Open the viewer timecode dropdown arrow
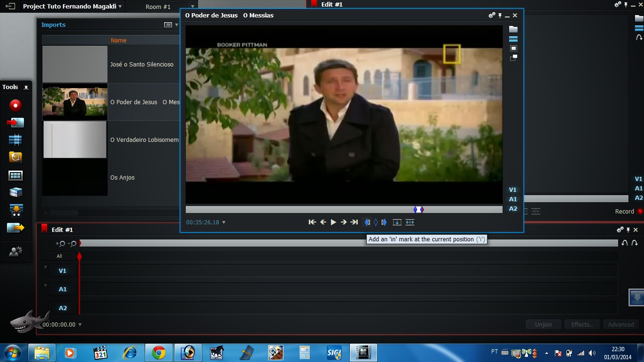The width and height of the screenshot is (644, 362). (223, 222)
